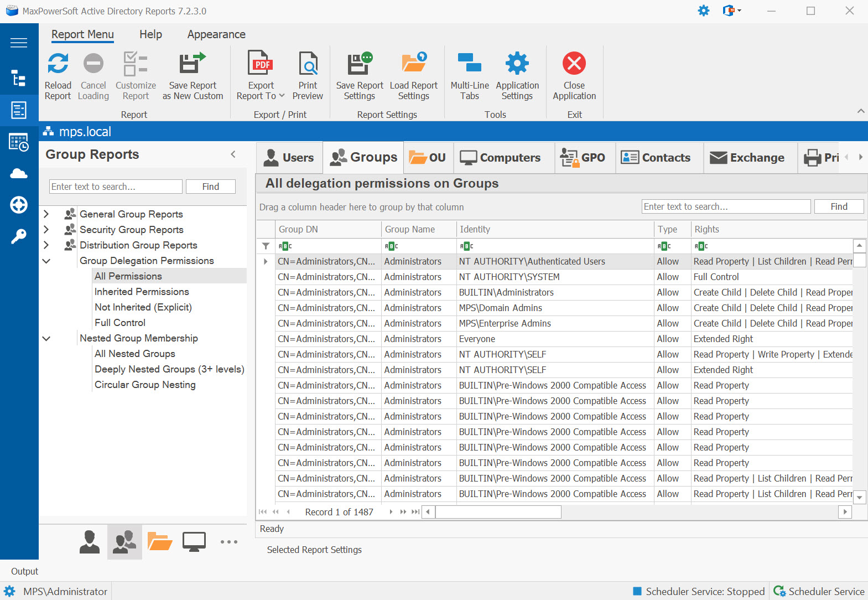Switch to the OU tab
Screen dimensions: 868x600
tap(428, 158)
